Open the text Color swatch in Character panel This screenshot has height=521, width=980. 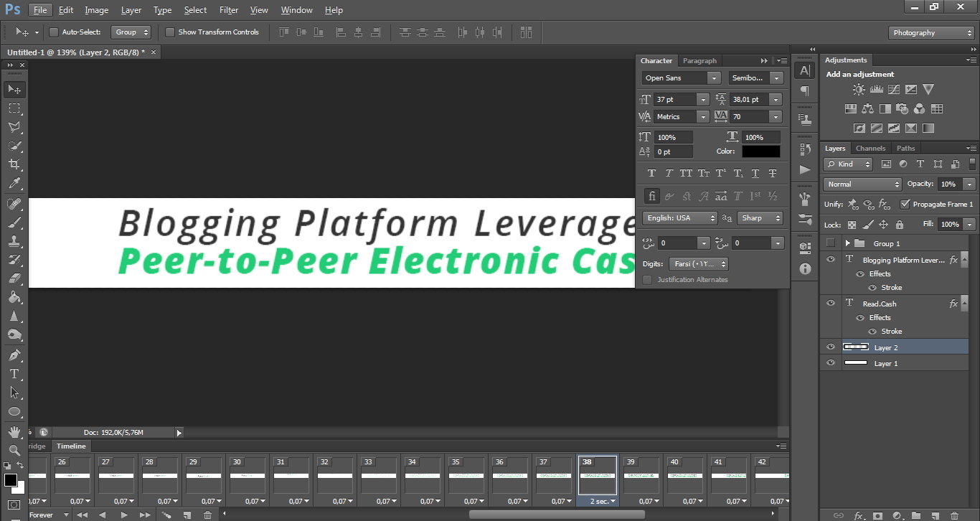click(761, 151)
